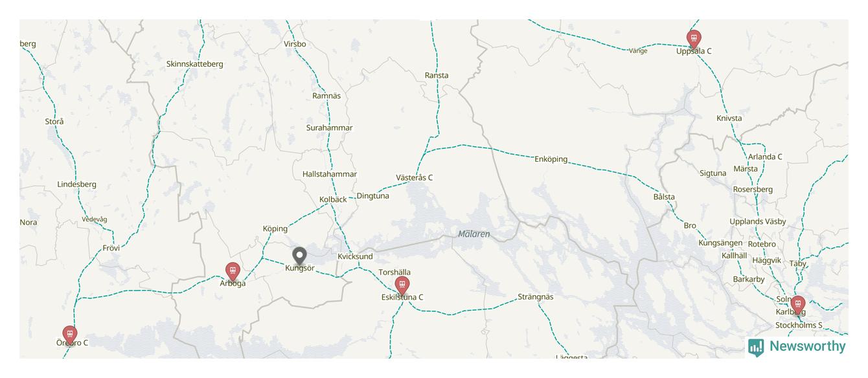
Task: Select the gray location pin at Kungsör
Action: pos(299,257)
